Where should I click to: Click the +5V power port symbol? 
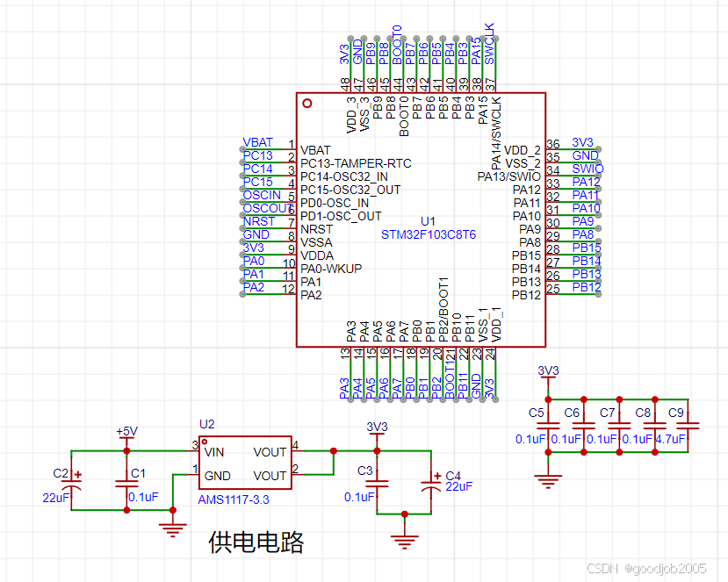point(126,436)
